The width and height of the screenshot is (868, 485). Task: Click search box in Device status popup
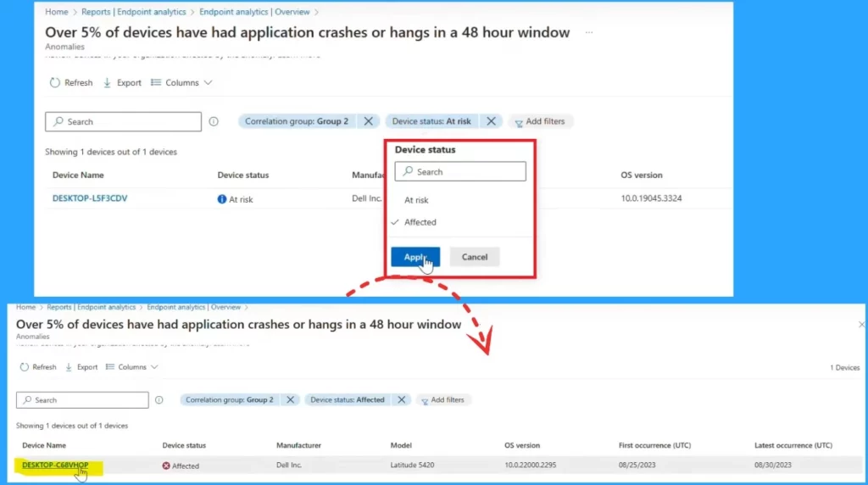pos(460,171)
